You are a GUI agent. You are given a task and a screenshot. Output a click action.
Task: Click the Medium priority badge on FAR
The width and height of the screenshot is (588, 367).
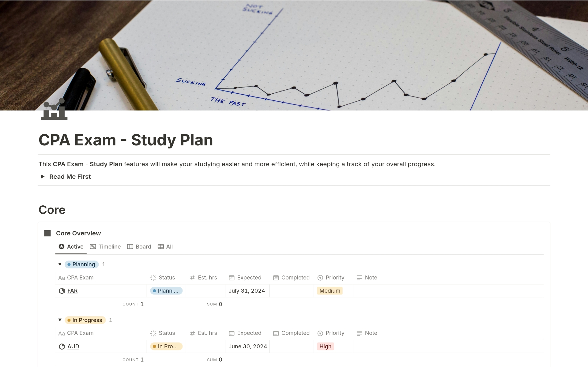coord(329,290)
